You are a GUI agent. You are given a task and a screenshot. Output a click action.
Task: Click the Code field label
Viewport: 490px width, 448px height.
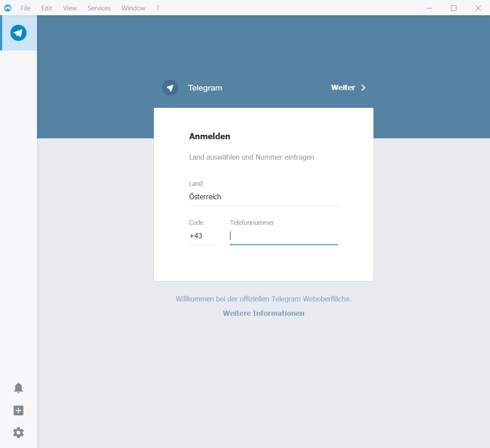(196, 223)
